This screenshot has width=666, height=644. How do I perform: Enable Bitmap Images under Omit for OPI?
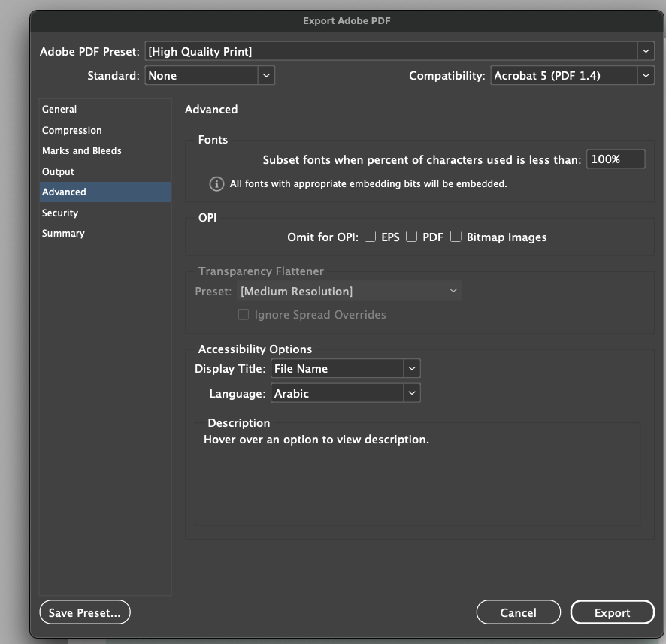click(x=454, y=237)
